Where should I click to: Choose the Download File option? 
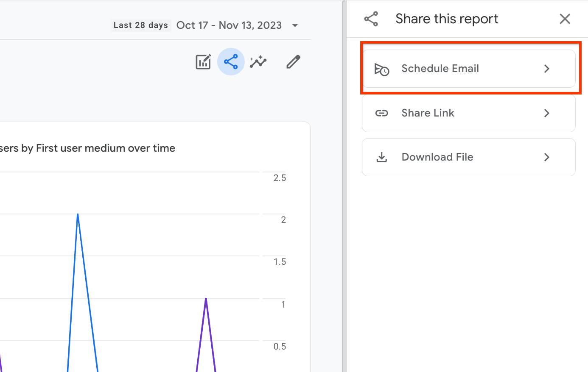pyautogui.click(x=437, y=157)
